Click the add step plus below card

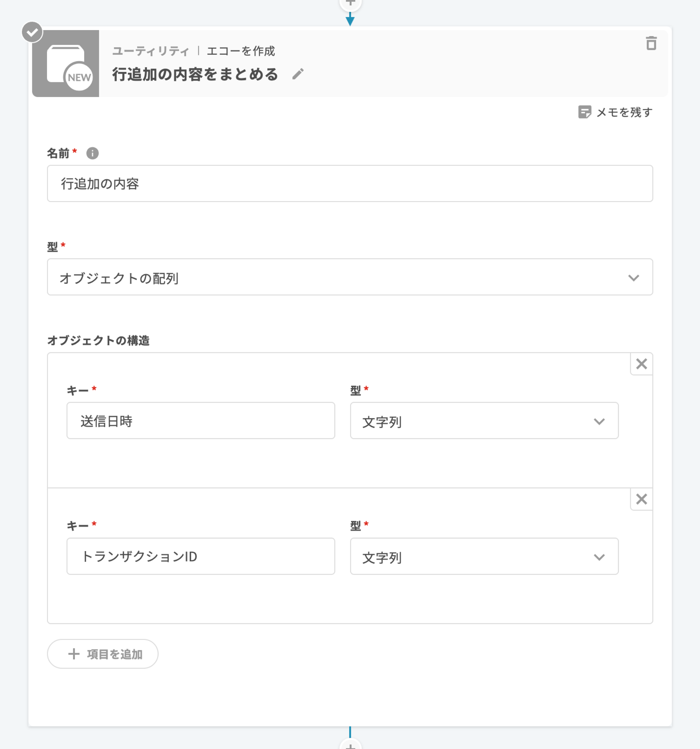pos(350,745)
